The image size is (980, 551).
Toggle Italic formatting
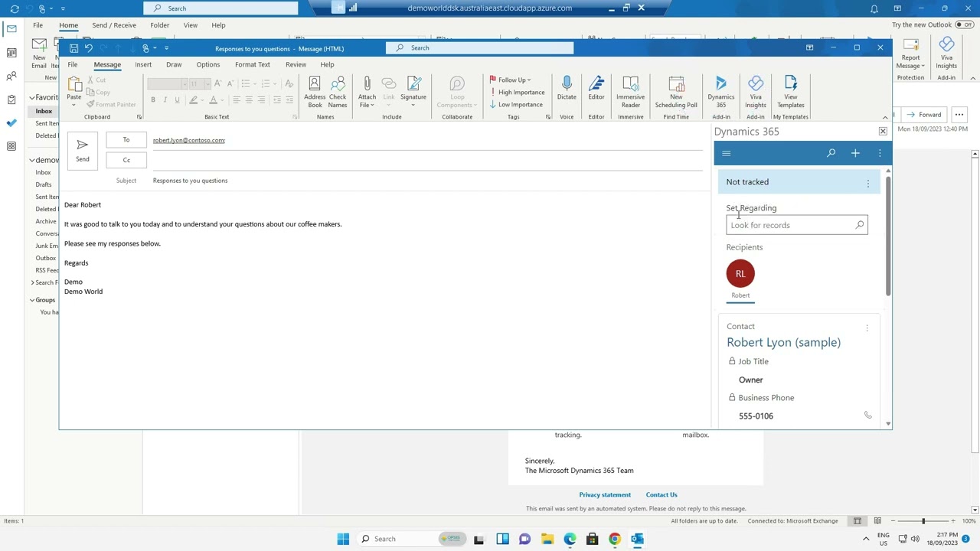click(165, 100)
